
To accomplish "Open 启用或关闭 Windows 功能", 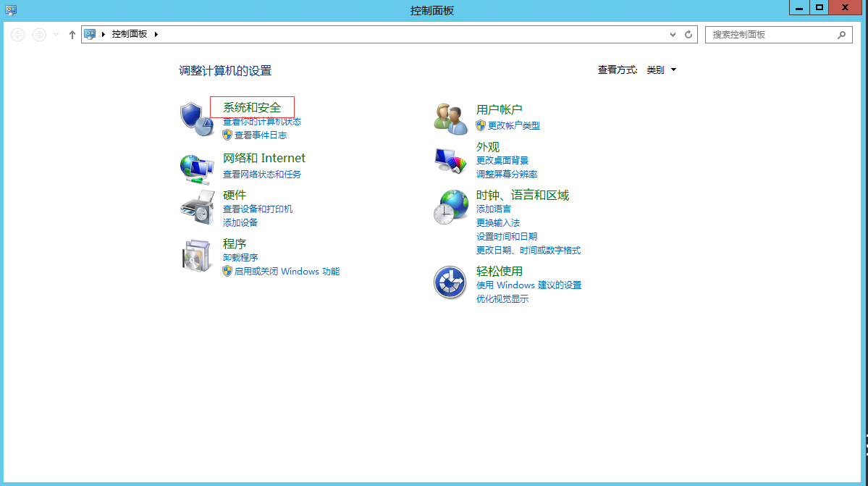I will 286,271.
